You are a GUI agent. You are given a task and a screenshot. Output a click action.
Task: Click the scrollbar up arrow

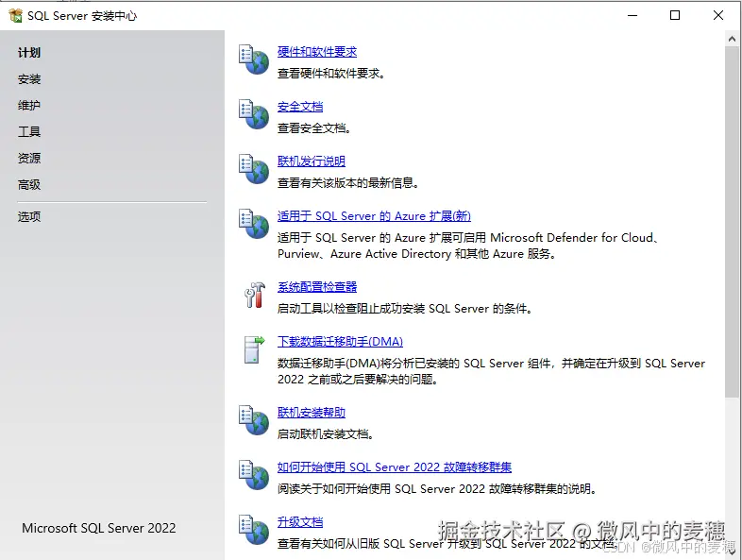point(732,40)
